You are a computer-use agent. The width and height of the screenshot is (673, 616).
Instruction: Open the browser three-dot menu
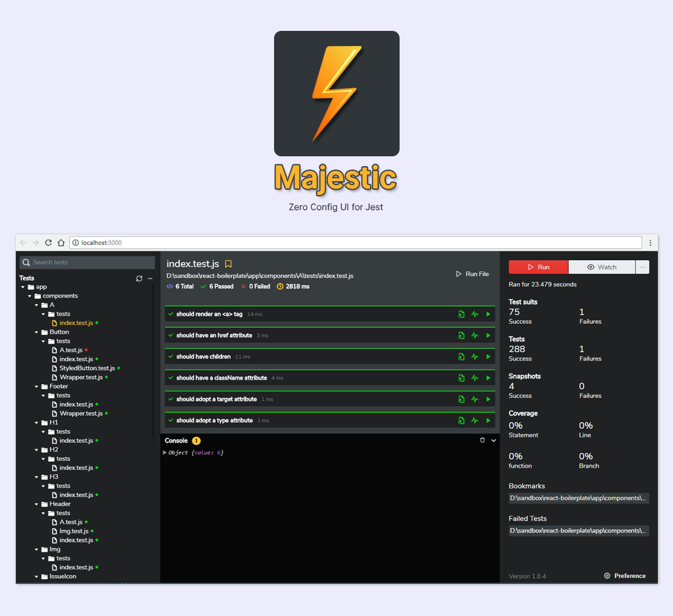click(650, 243)
